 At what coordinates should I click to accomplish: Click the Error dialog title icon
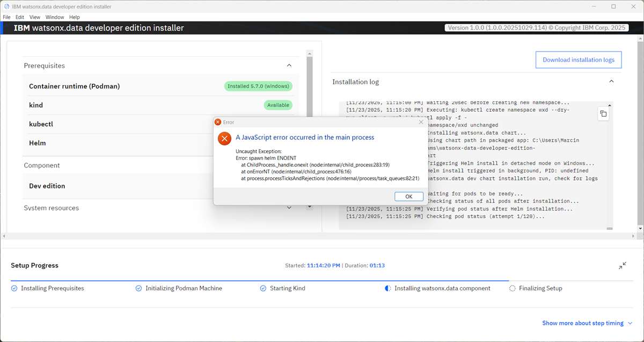pos(218,122)
